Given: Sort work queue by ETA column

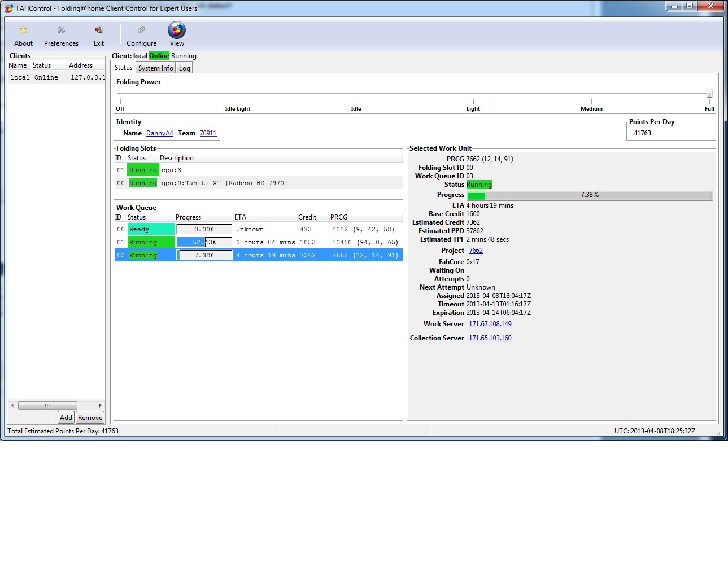Looking at the screenshot, I should pos(265,217).
